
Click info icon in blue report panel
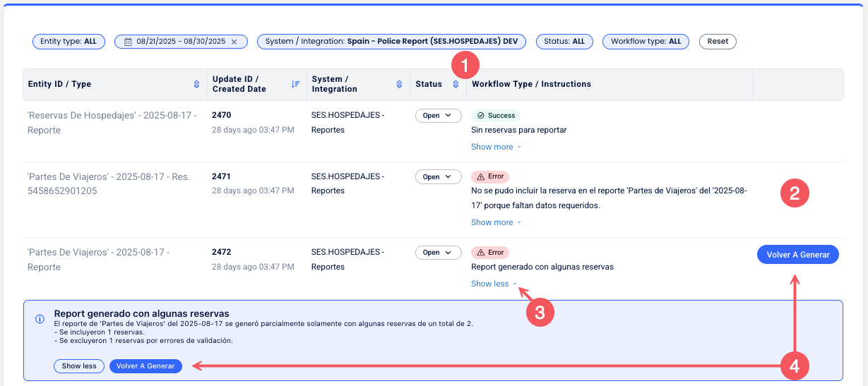pyautogui.click(x=40, y=319)
